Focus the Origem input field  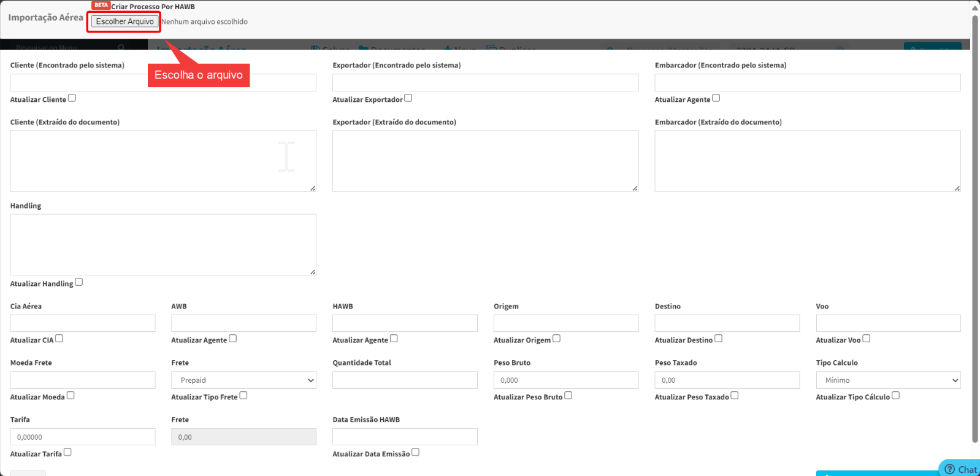tap(566, 323)
